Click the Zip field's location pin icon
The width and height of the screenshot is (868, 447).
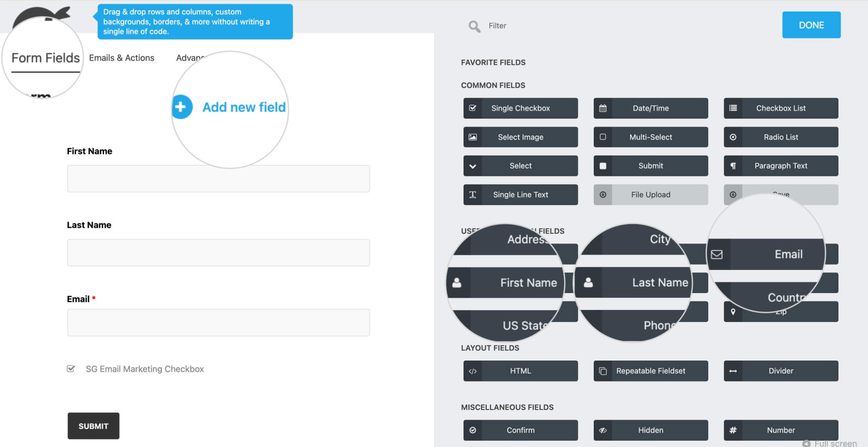[733, 312]
